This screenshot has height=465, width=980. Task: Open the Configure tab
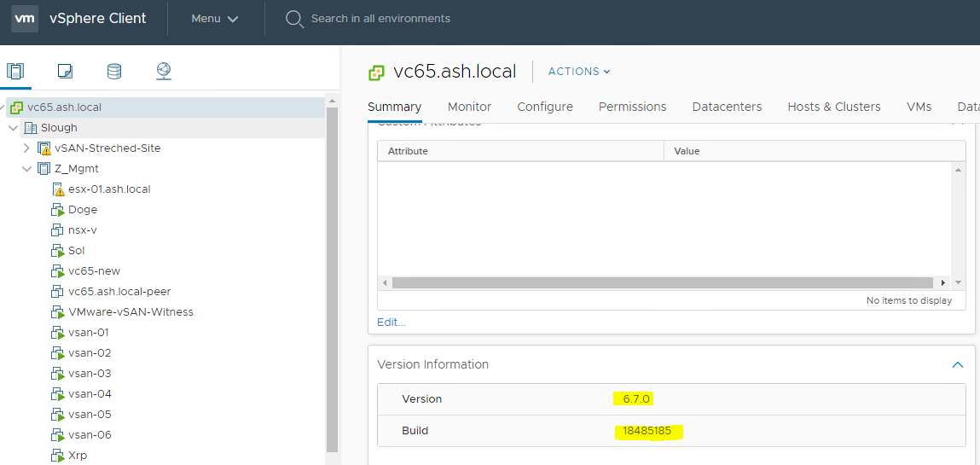coord(545,107)
